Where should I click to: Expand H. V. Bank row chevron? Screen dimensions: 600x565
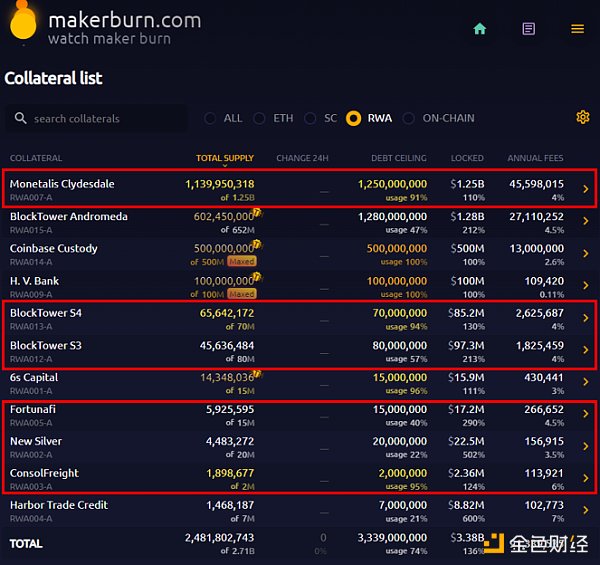click(x=585, y=285)
